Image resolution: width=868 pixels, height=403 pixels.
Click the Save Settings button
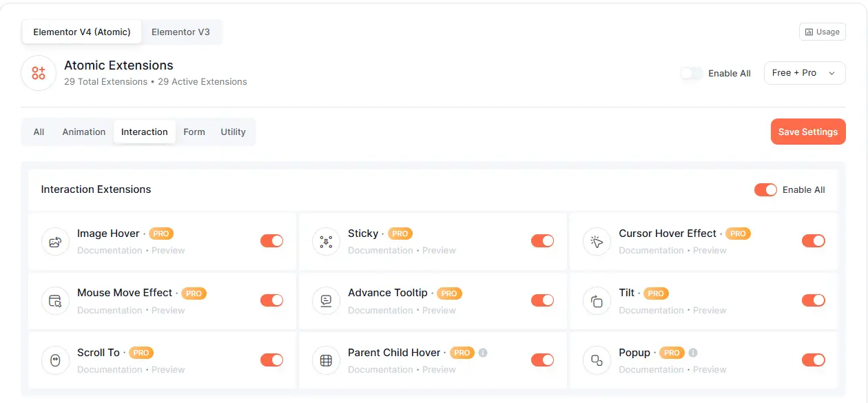click(808, 132)
